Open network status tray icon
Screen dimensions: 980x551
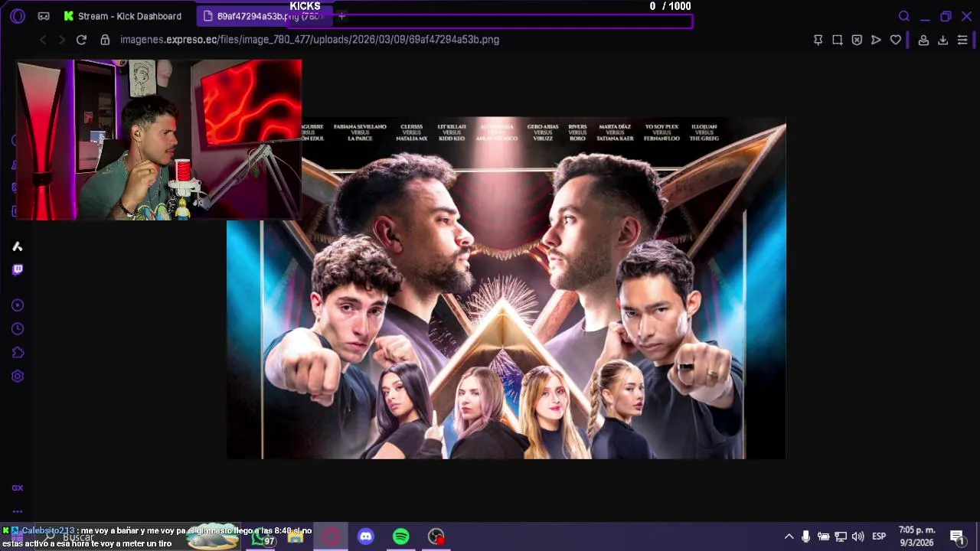[x=841, y=536]
